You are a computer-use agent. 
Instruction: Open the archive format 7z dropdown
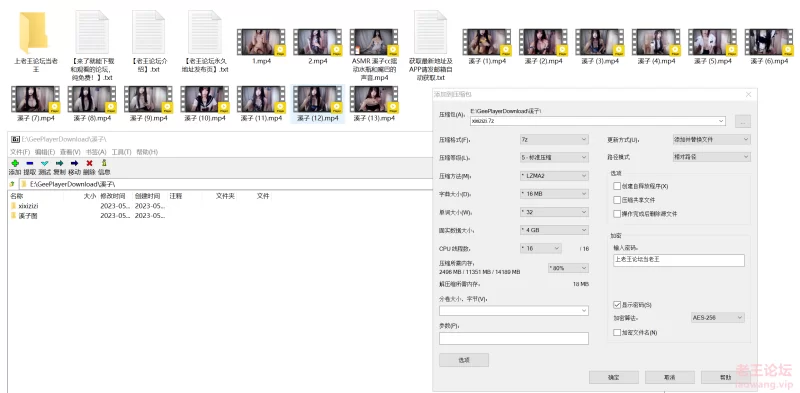coord(554,139)
